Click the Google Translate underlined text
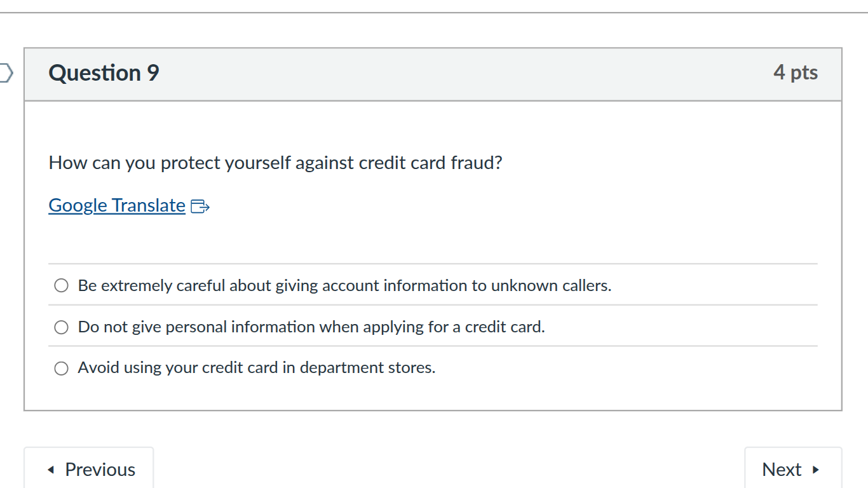The width and height of the screenshot is (868, 488). 116,205
